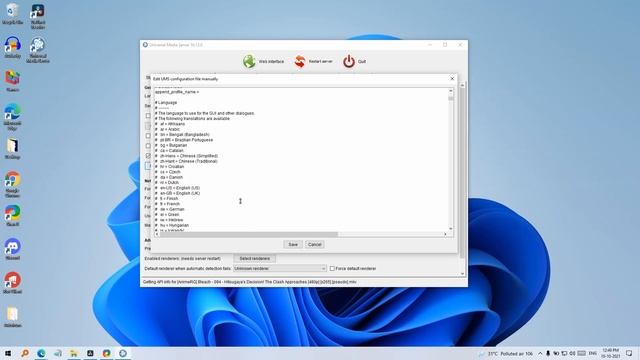Toggle the checked checkbox behind the dialog

click(148, 156)
